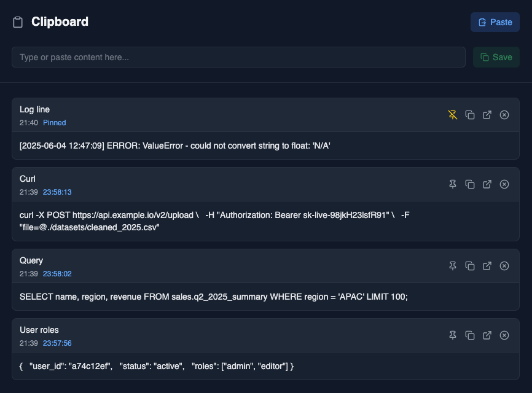Click the Save button
Viewport: 532px width, 393px height.
(x=496, y=57)
